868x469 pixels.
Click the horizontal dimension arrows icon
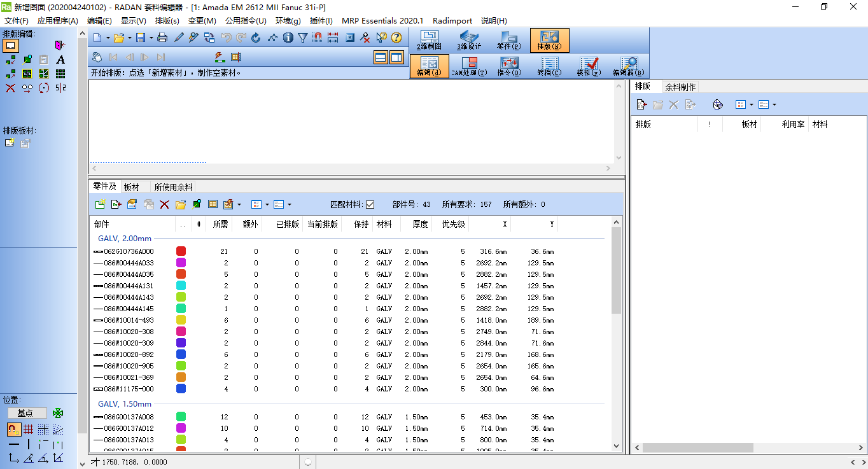coord(333,38)
